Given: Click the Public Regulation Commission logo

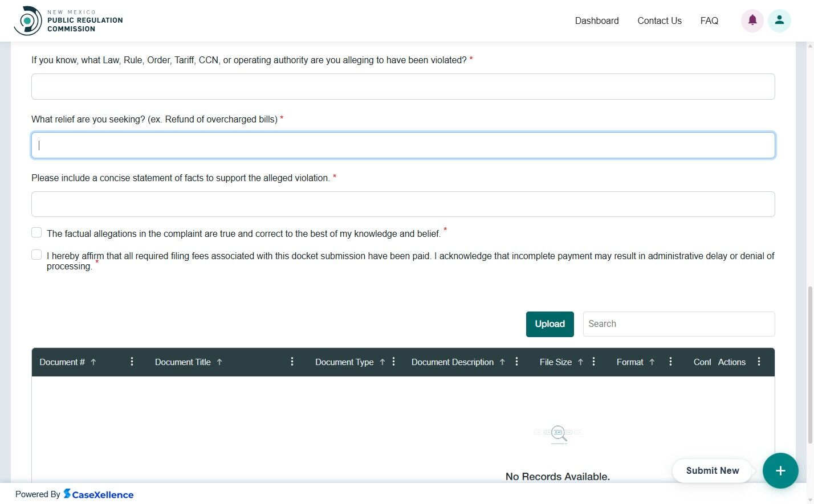Looking at the screenshot, I should tap(68, 20).
